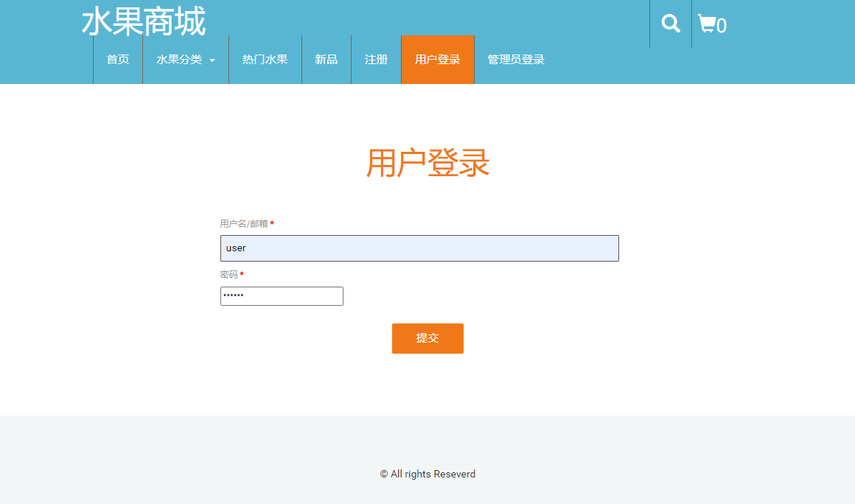
Task: Click the 水果商城 site logo
Action: pyautogui.click(x=144, y=22)
